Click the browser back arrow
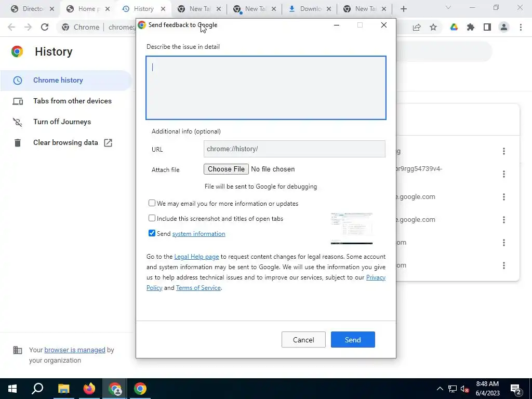The image size is (532, 399). tap(11, 27)
